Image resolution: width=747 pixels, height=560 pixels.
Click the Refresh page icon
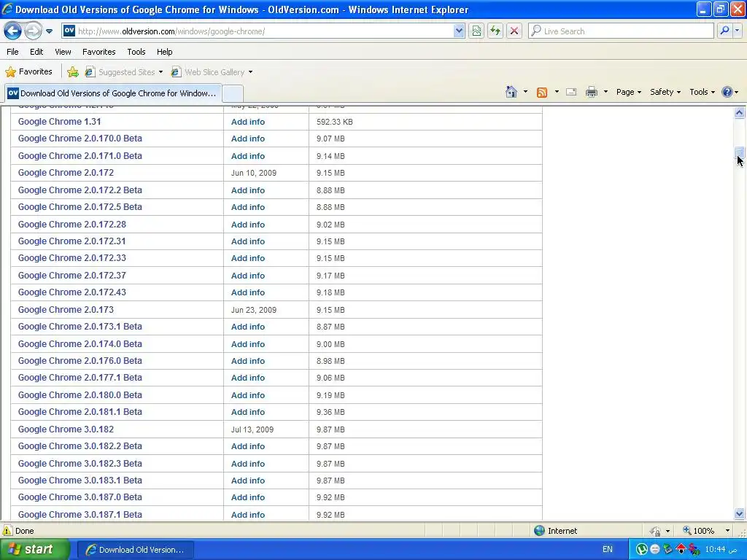pos(495,31)
